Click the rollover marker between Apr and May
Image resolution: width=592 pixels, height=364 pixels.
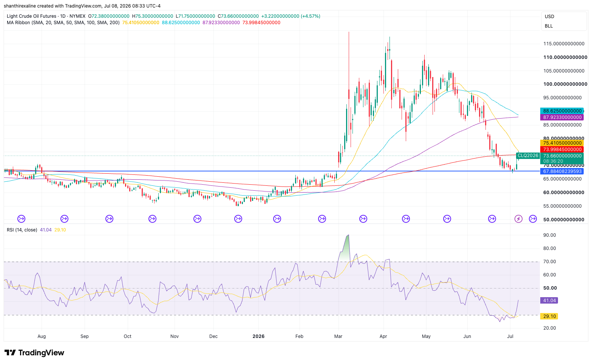pos(406,219)
